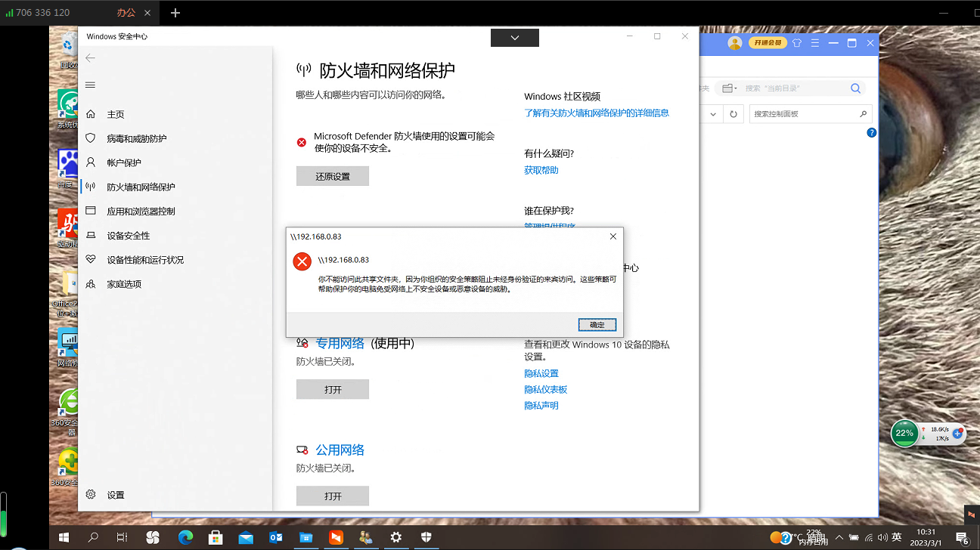Screen dimensions: 980x550
Task: Click the 22% memory accelerator ball
Action: pyautogui.click(x=904, y=433)
